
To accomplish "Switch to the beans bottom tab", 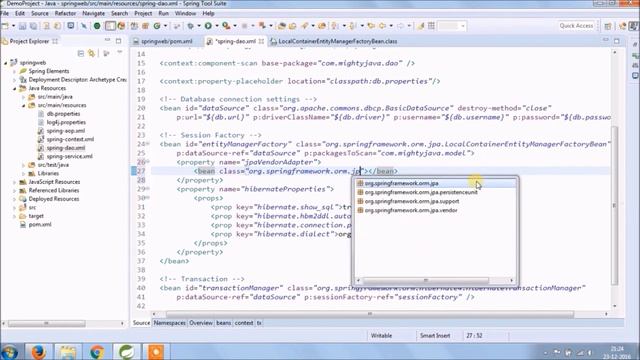I will [x=224, y=323].
